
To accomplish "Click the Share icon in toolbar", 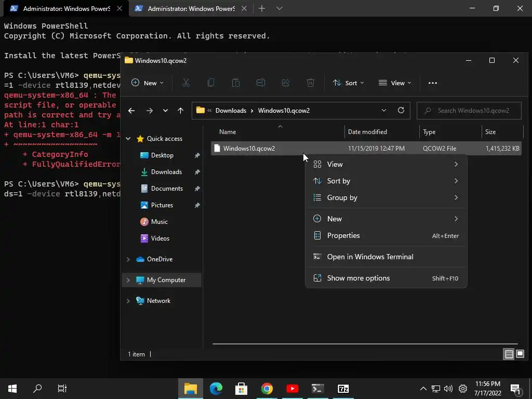I will coord(286,83).
